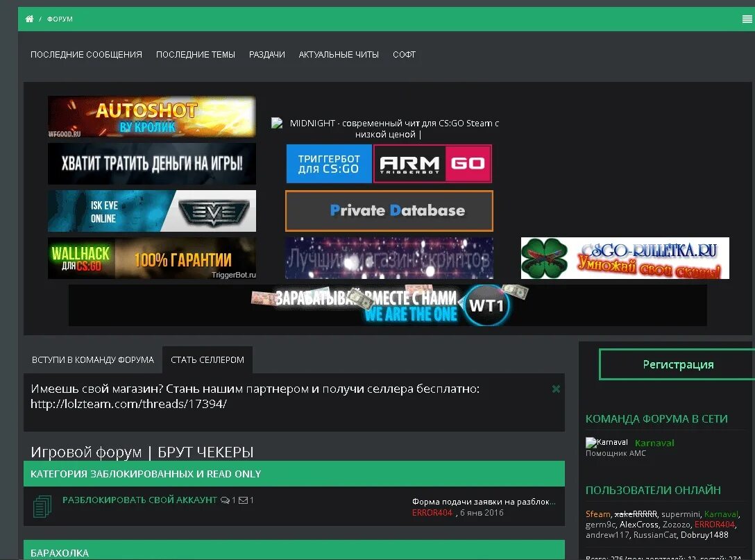Click КОМАНДА ФОРУМА В СЕТИ heading

(656, 418)
